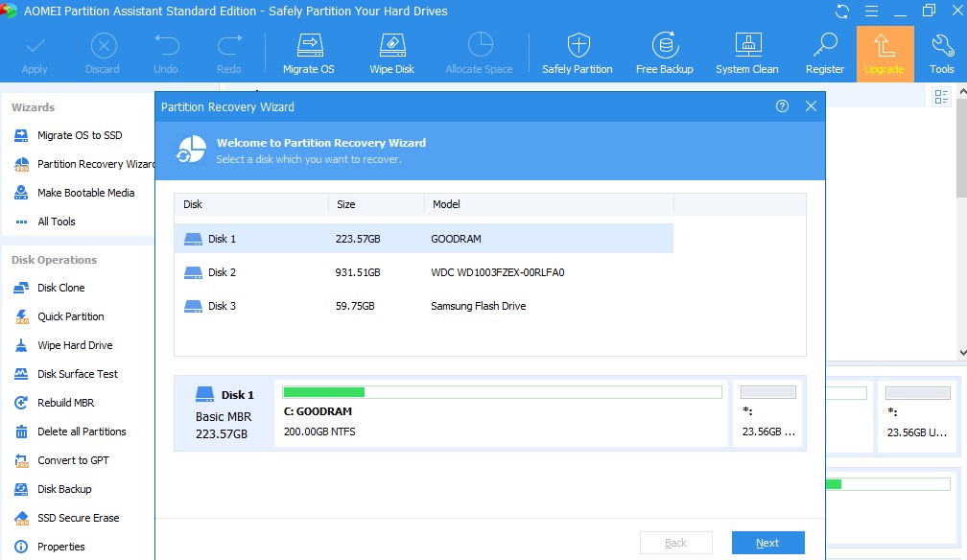Click the Back button
The image size is (967, 560).
[x=676, y=543]
